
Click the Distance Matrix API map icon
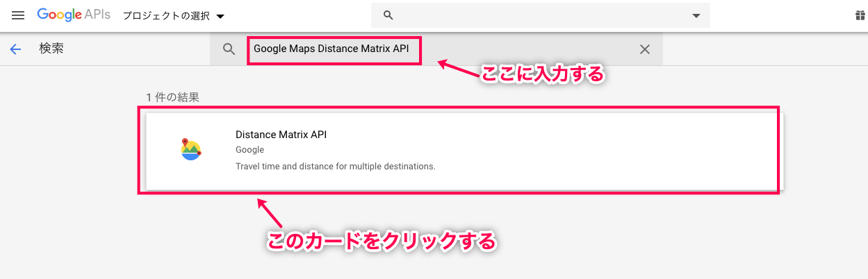190,149
